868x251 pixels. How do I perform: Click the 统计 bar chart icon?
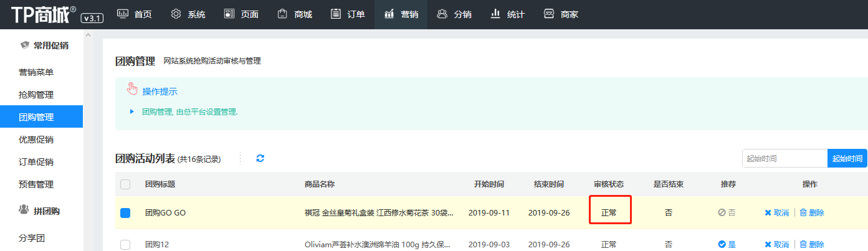(x=496, y=14)
